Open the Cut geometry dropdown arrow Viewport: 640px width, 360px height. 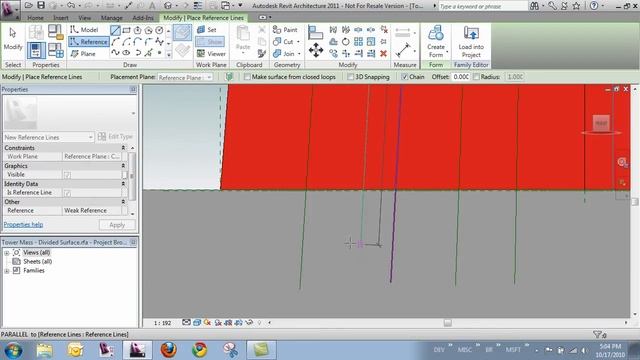(x=298, y=42)
